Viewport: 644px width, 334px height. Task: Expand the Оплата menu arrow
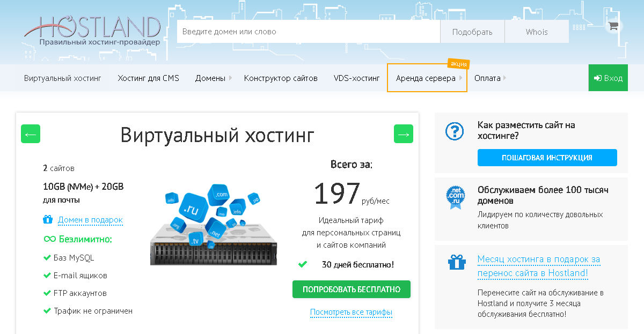505,78
